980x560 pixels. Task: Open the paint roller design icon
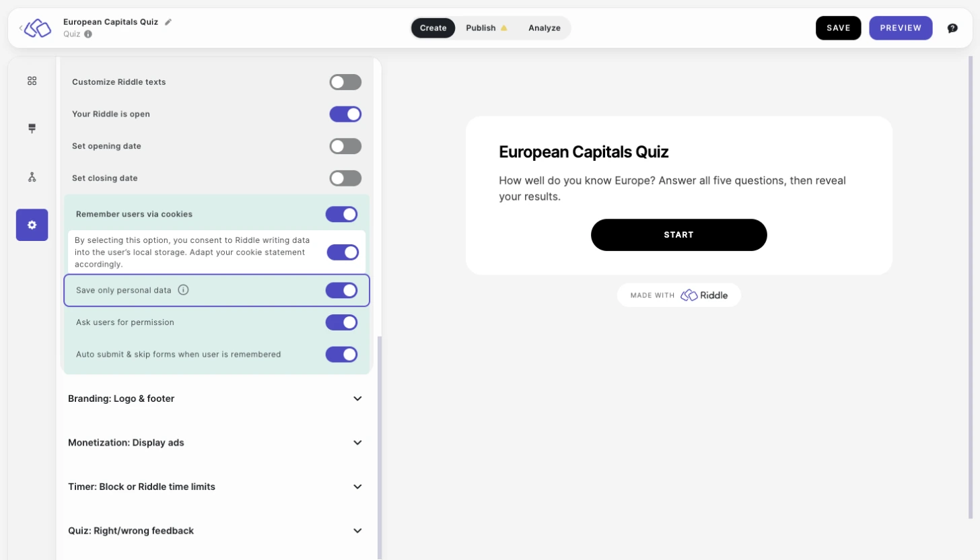pos(32,129)
